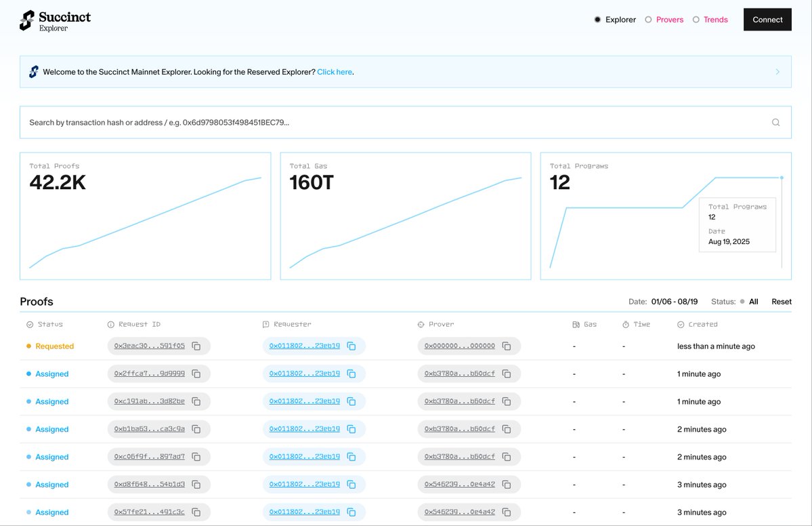Click the 42.2K total proofs value
This screenshot has height=526, width=812.
(x=58, y=182)
